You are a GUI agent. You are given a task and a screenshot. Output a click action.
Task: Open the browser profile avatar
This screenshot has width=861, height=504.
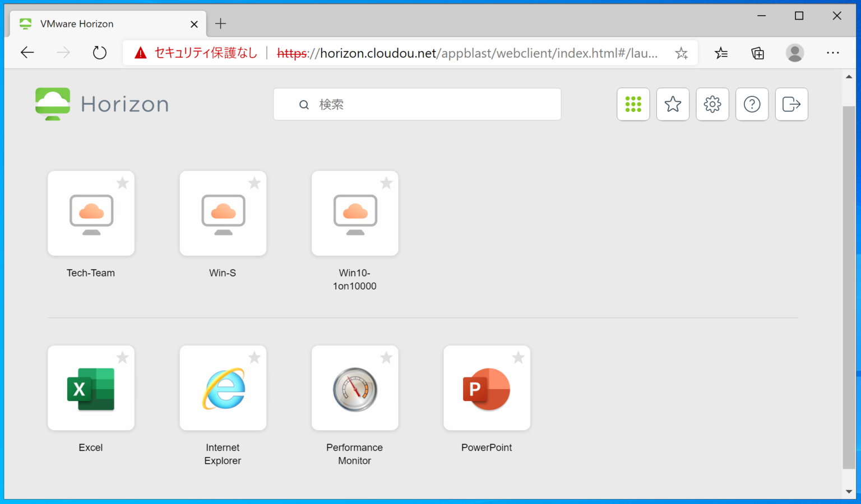795,53
